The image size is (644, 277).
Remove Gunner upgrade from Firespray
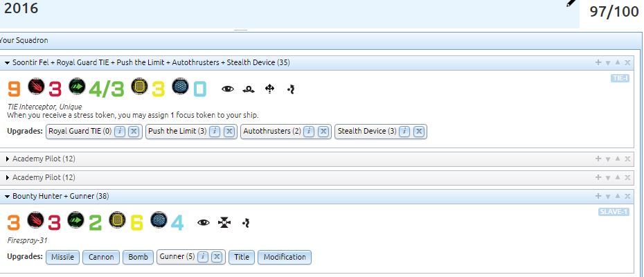coord(217,257)
